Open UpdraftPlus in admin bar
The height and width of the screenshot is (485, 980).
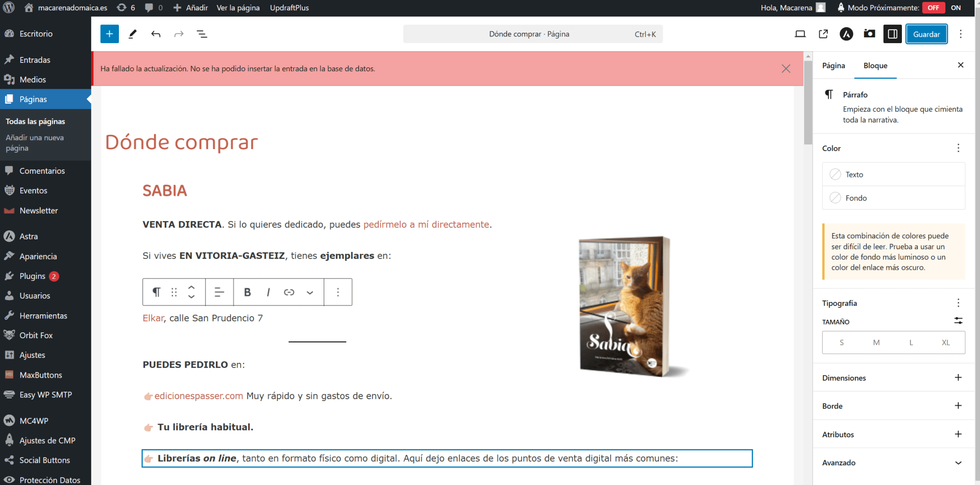[x=289, y=8]
